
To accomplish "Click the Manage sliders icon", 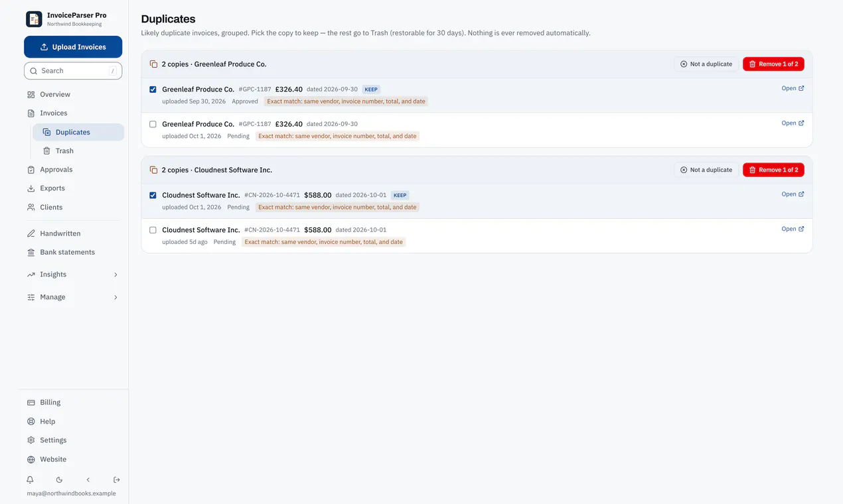I will [x=31, y=297].
